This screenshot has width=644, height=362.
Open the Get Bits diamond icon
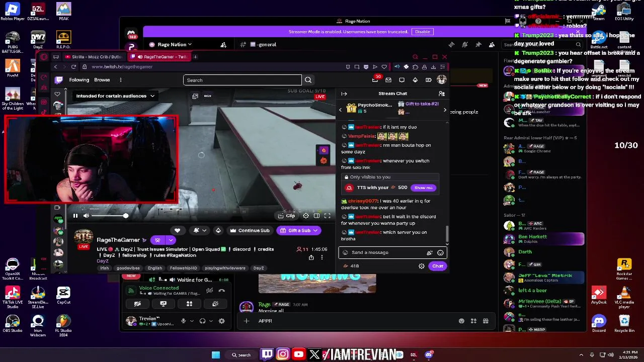pos(415,80)
